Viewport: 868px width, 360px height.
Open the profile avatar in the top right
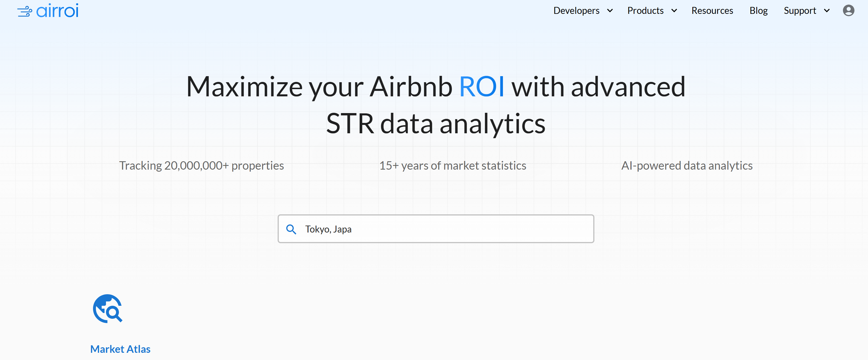click(x=848, y=10)
